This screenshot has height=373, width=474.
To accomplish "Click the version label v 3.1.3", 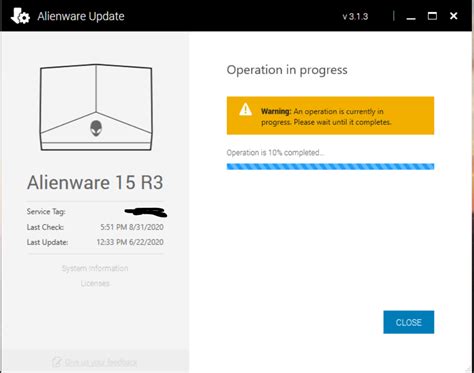I will coord(355,16).
